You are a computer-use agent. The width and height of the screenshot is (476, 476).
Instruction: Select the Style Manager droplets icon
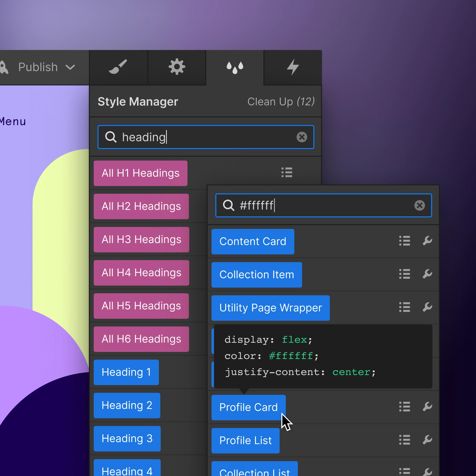click(x=235, y=67)
